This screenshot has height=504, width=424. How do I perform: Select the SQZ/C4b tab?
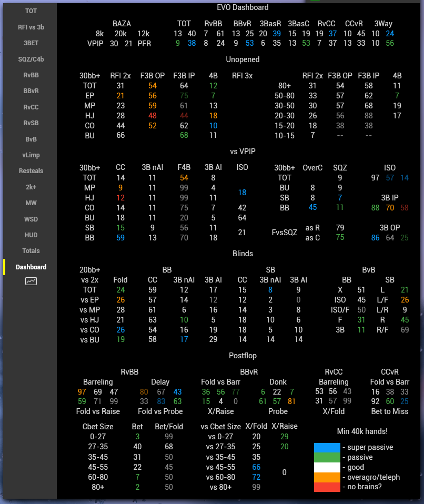[x=31, y=59]
